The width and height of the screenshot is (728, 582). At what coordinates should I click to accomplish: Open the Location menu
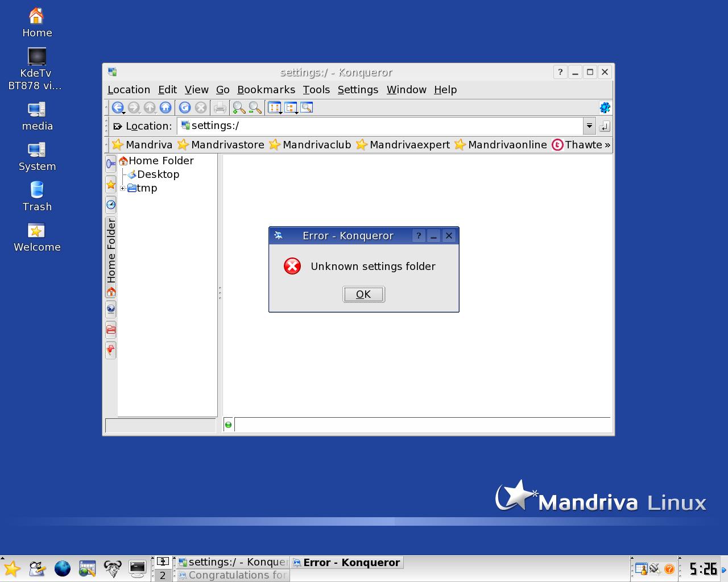pyautogui.click(x=129, y=90)
